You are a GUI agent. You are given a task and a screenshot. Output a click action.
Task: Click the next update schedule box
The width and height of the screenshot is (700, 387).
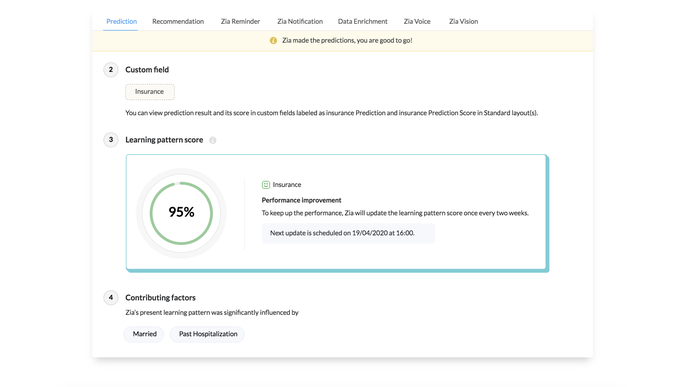tap(348, 233)
